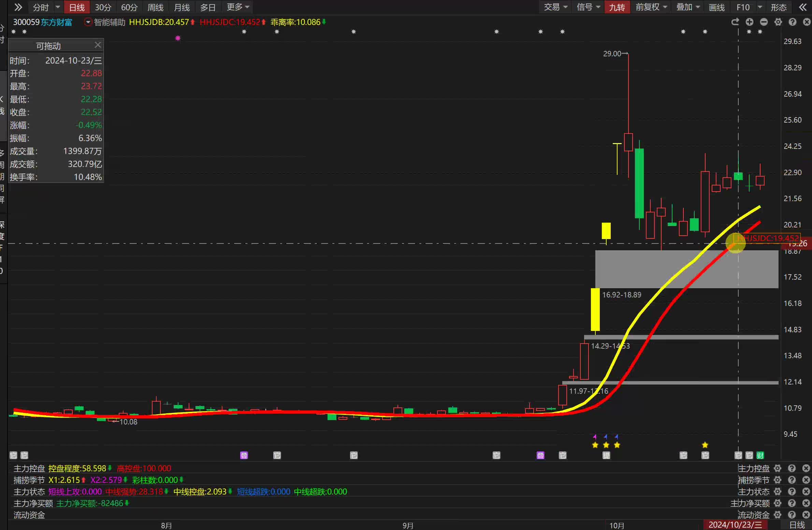
Task: Click the 16.92-18.89 gap zone label
Action: pyautogui.click(x=622, y=295)
